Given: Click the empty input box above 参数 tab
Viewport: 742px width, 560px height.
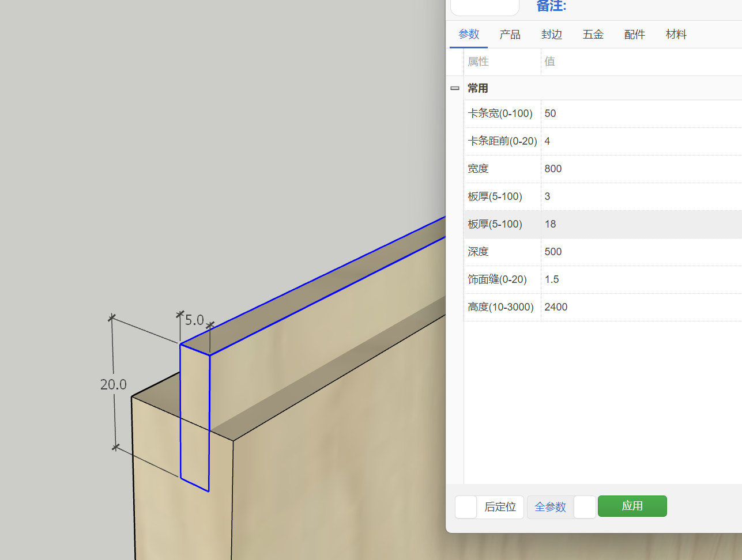Looking at the screenshot, I should 484,7.
